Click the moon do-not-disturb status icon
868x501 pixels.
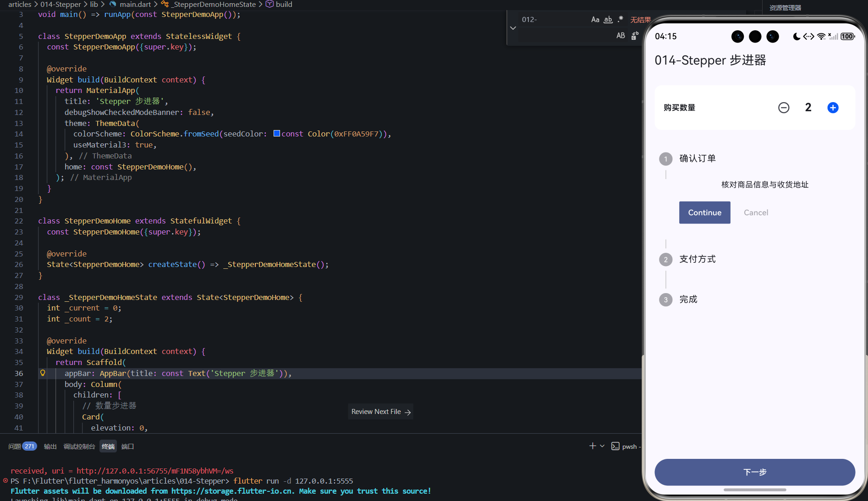coord(797,37)
